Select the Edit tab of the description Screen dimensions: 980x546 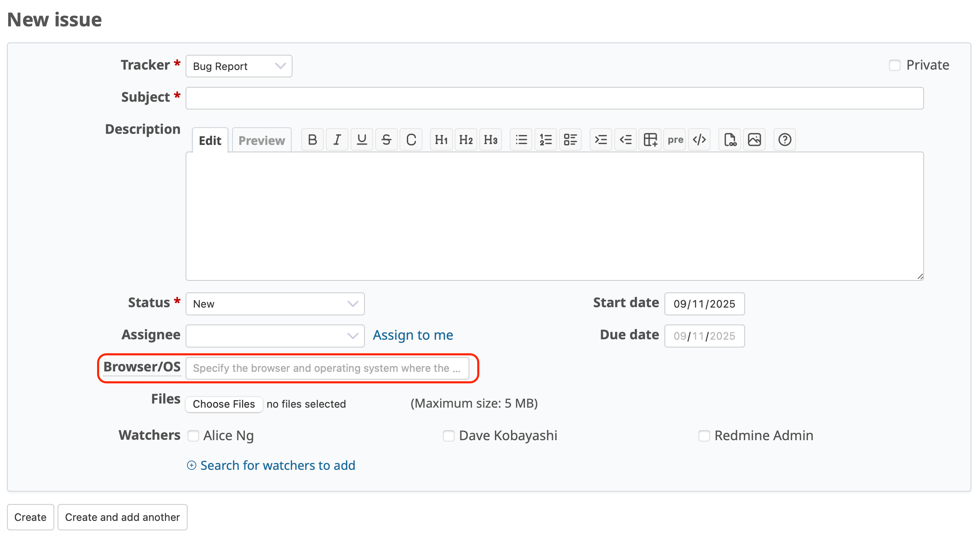[210, 140]
